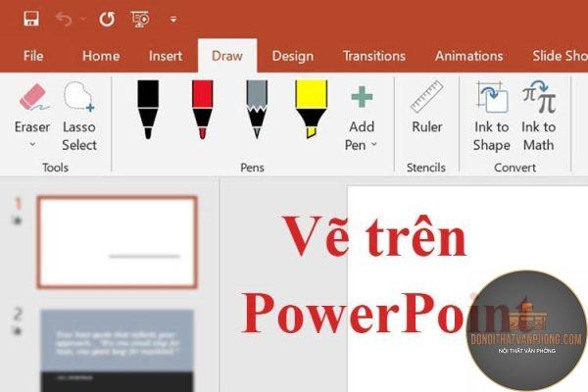Open Customize Quick Access Toolbar dropdown

[172, 19]
